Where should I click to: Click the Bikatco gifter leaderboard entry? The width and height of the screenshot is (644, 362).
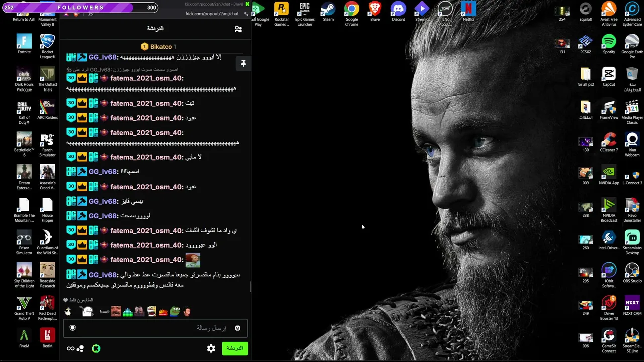[158, 47]
